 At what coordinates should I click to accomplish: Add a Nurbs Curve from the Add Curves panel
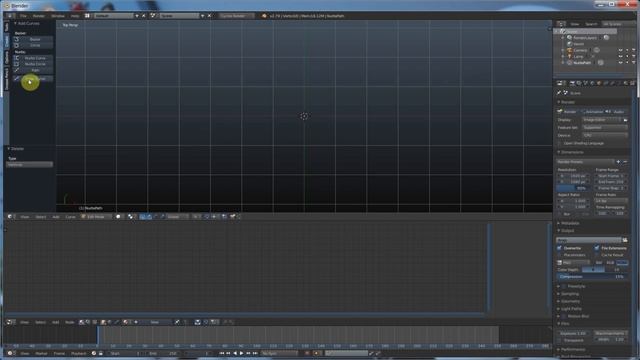33,58
